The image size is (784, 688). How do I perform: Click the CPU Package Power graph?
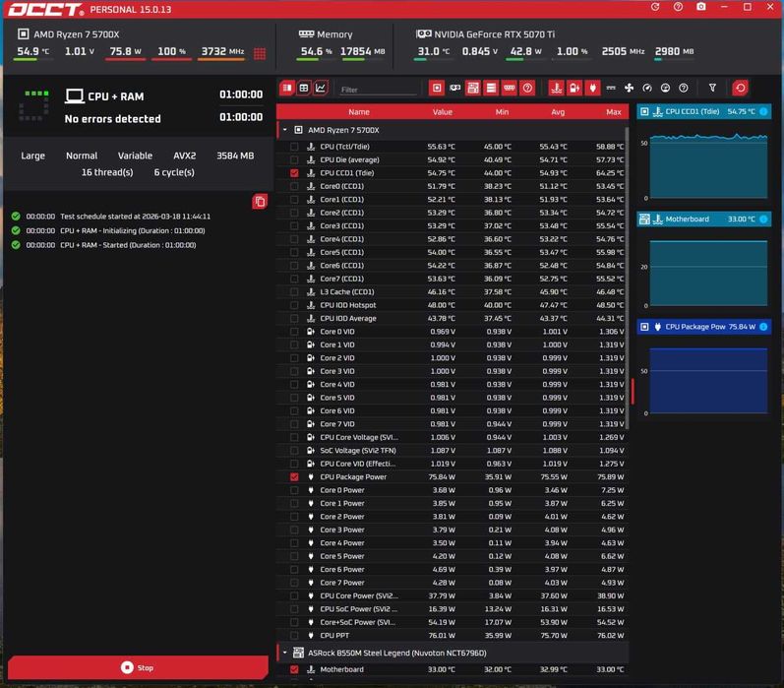click(708, 380)
